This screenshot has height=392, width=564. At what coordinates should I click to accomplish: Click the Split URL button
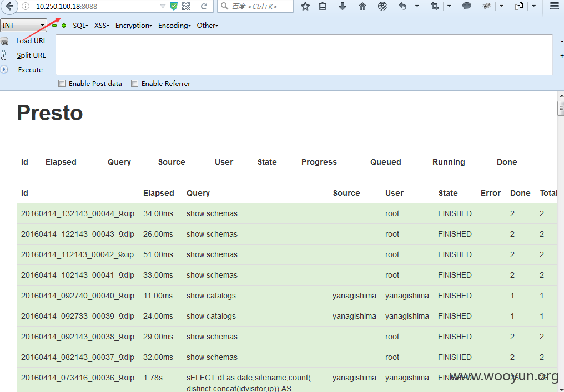point(31,55)
